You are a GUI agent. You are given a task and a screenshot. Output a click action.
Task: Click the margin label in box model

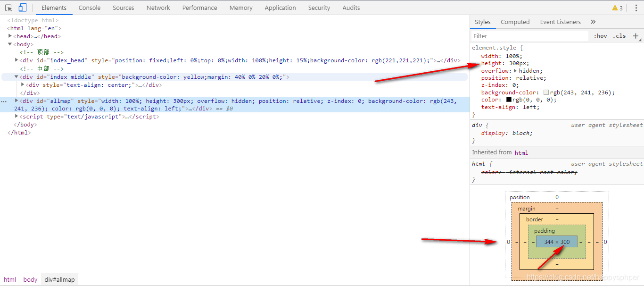coord(527,209)
